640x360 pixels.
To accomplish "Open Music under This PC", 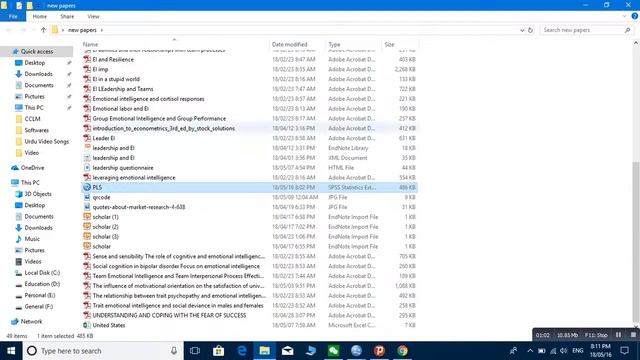I will pyautogui.click(x=32, y=239).
